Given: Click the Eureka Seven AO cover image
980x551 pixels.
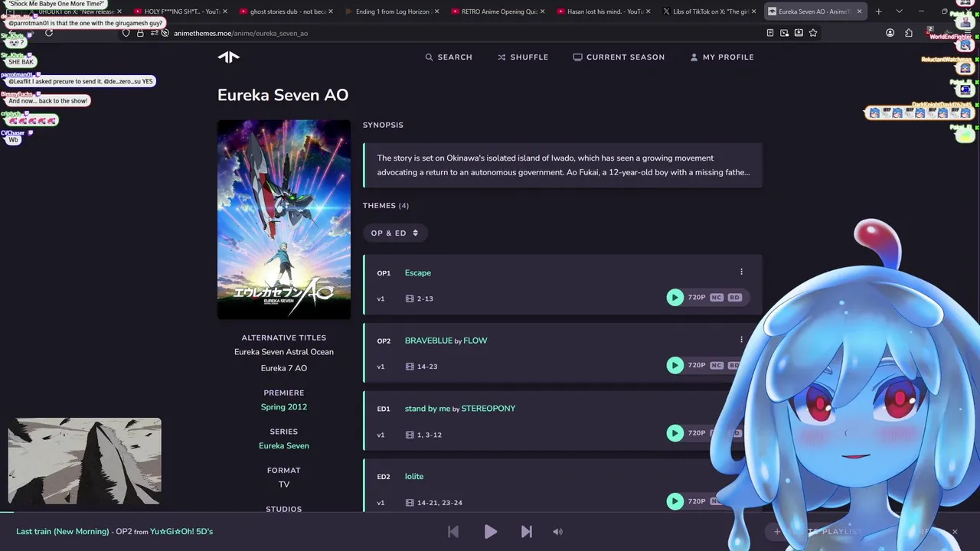Looking at the screenshot, I should [284, 220].
